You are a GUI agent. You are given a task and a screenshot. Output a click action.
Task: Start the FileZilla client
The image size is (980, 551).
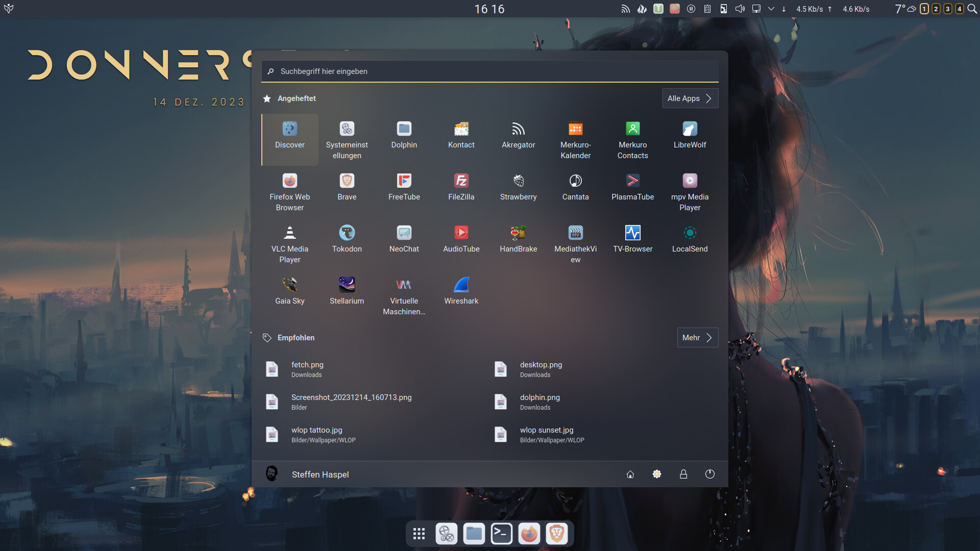[461, 188]
